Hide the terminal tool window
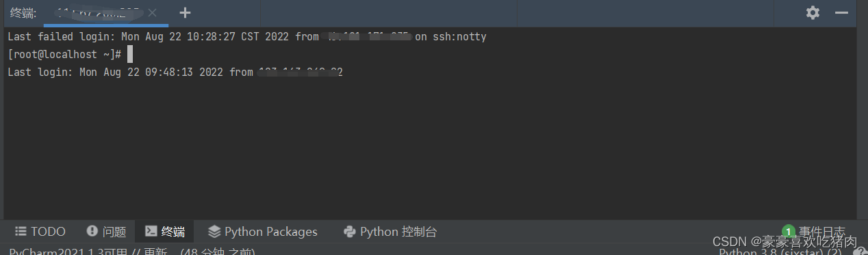This screenshot has height=255, width=868. coord(841,12)
